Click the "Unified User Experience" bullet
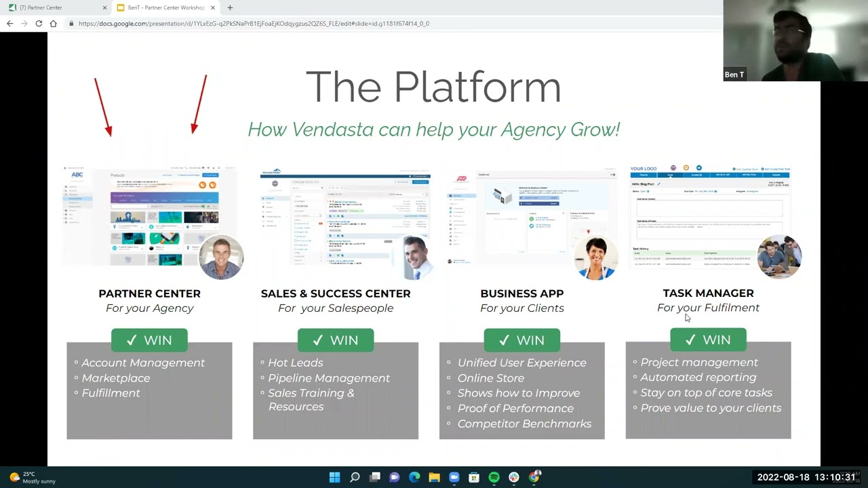 point(522,363)
